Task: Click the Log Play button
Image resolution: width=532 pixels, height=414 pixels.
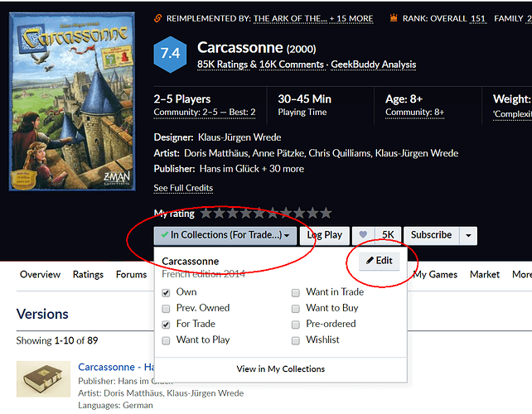Action: [325, 235]
